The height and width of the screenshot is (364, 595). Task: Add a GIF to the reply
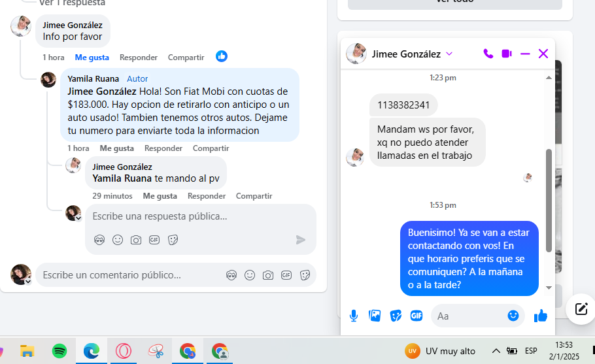pos(154,240)
